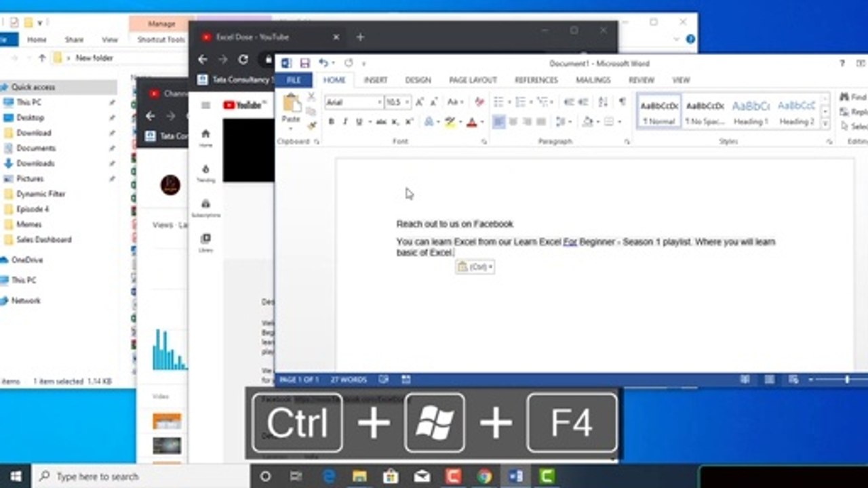Click the YouTube logo in the Chrome window
This screenshot has height=488, width=868.
click(x=244, y=105)
